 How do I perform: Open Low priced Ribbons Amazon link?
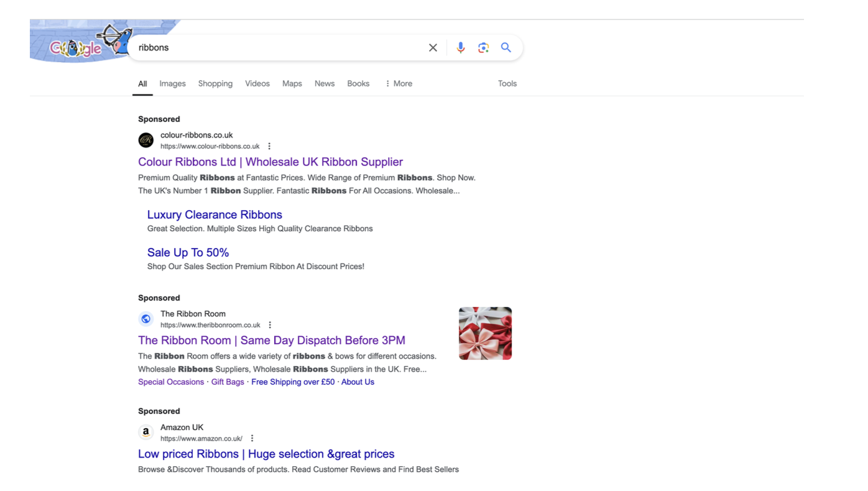266,454
